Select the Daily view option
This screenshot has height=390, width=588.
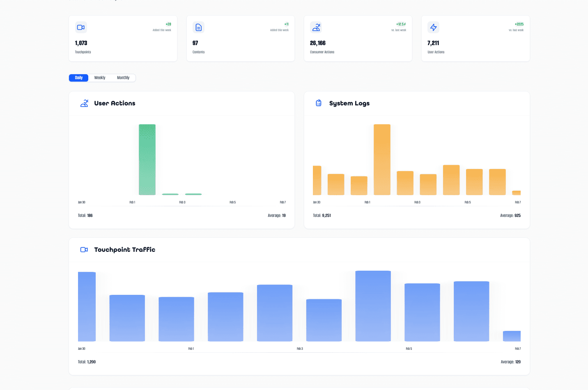(78, 78)
